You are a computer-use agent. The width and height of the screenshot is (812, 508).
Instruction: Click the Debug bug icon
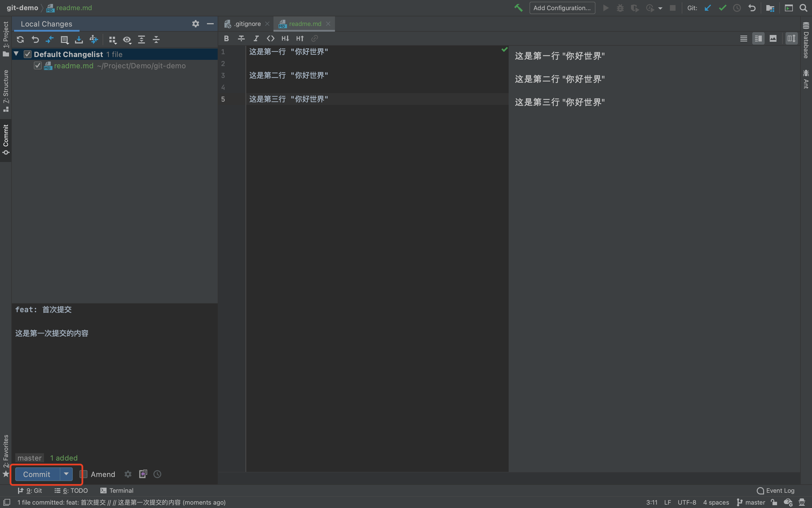pyautogui.click(x=620, y=8)
